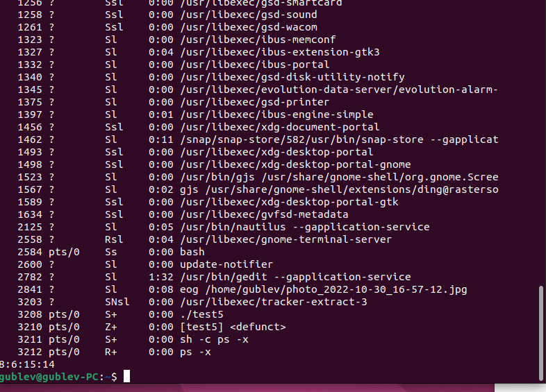Click the evolution-alarm process line

[x=339, y=90]
